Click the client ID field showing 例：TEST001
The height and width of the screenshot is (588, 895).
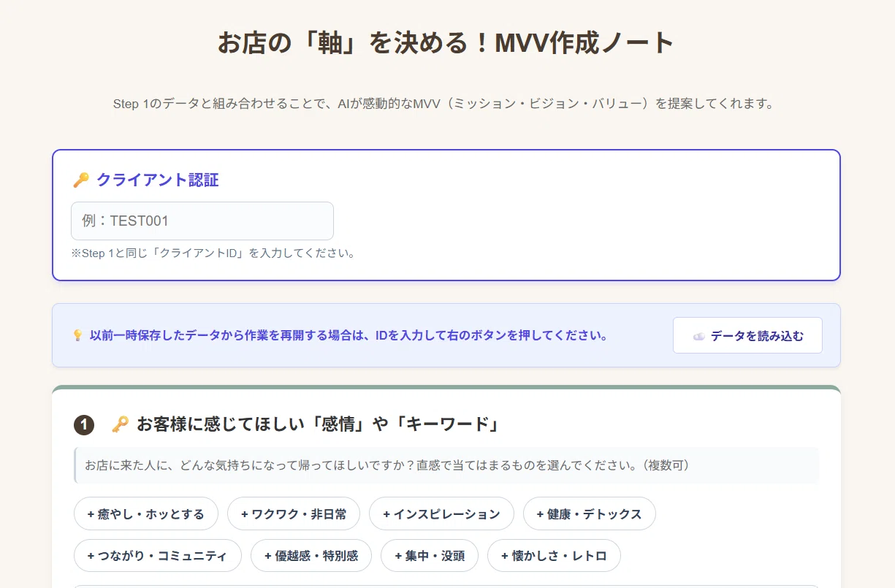click(202, 221)
